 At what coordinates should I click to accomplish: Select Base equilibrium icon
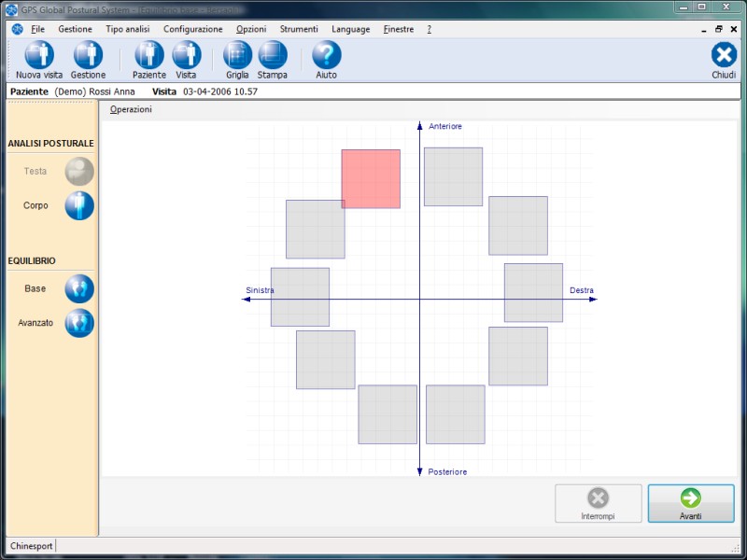(x=79, y=289)
